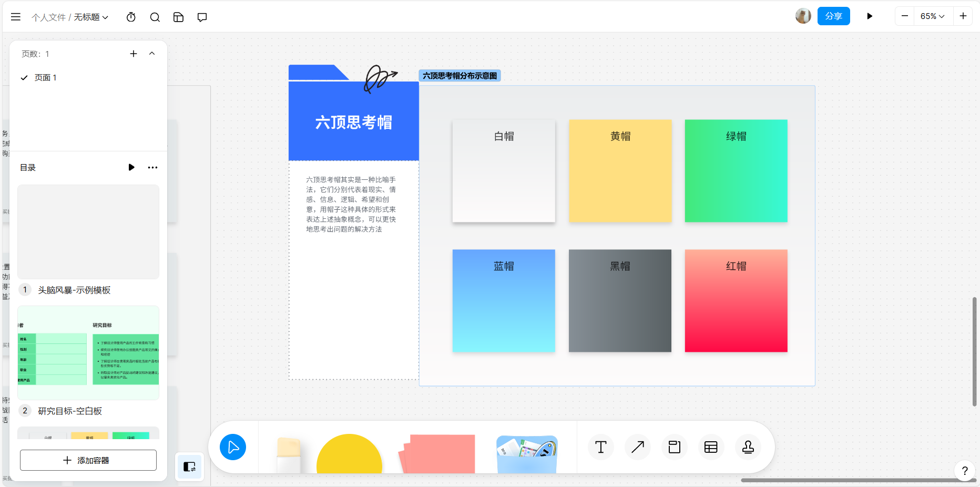Open the 研究目标-空白板 thumbnail
Viewport: 980px width, 487px height.
88,352
